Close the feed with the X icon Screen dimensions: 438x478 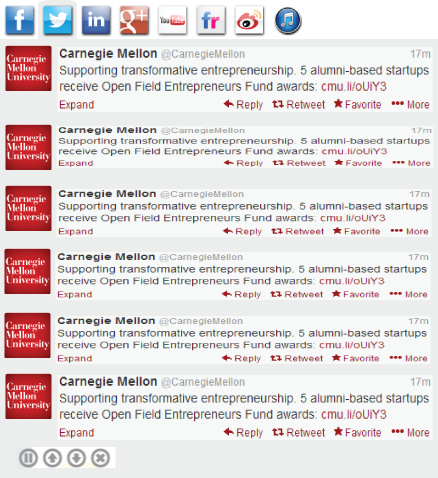[101, 458]
